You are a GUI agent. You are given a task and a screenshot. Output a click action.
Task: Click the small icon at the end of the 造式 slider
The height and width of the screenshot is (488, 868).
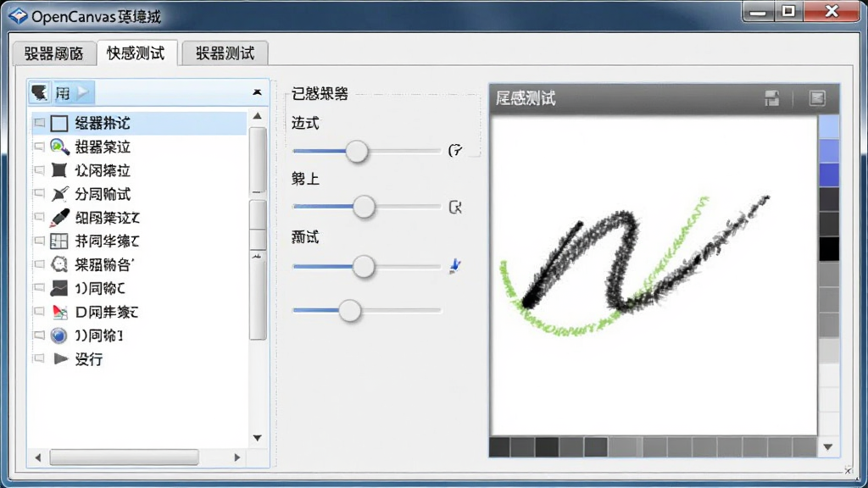point(455,150)
